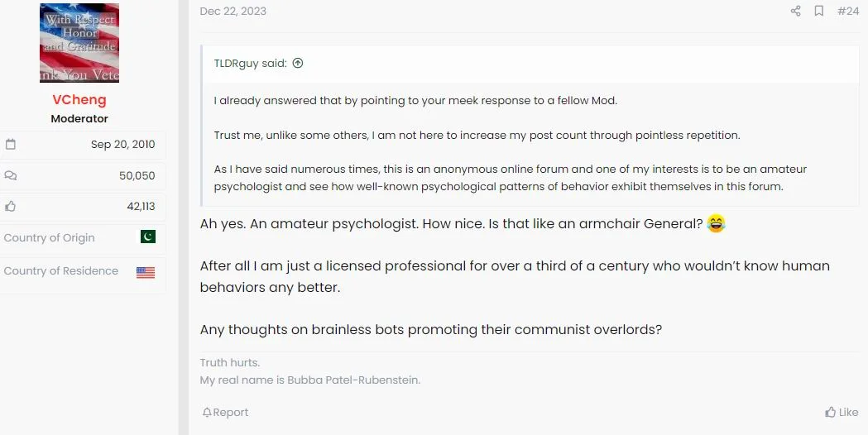
Task: Click the laughing emoji in post
Action: pyautogui.click(x=716, y=223)
